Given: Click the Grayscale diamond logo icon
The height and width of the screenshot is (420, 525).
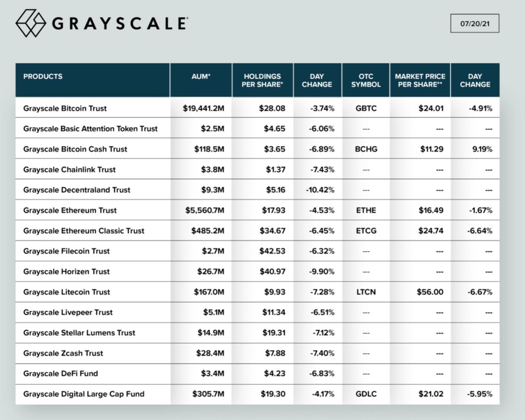Looking at the screenshot, I should click(x=31, y=23).
